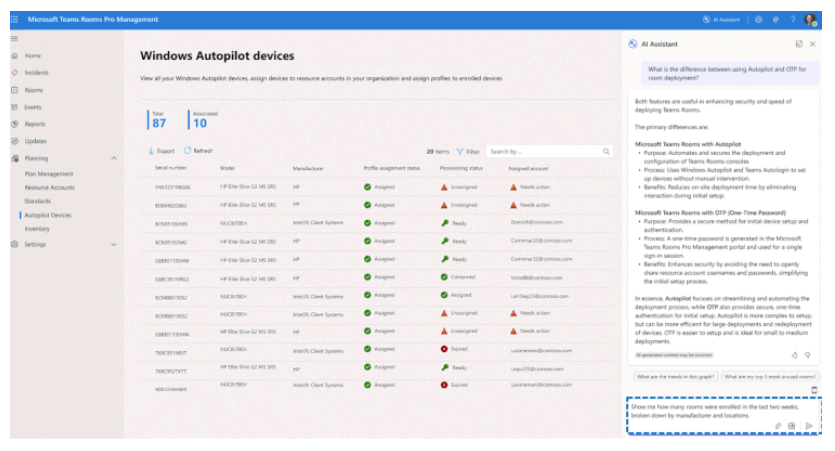Image resolution: width=835 pixels, height=451 pixels.
Task: Sort by Provisioning status column header
Action: point(461,168)
